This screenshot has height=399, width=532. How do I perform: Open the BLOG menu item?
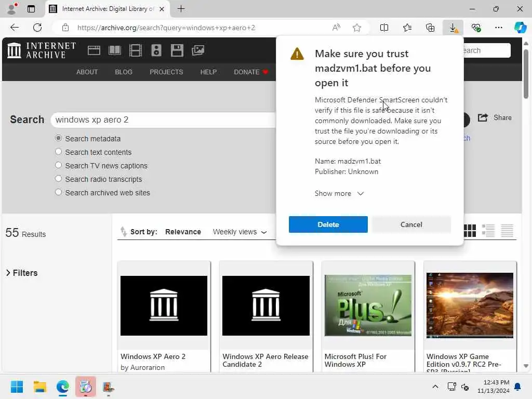tap(124, 72)
